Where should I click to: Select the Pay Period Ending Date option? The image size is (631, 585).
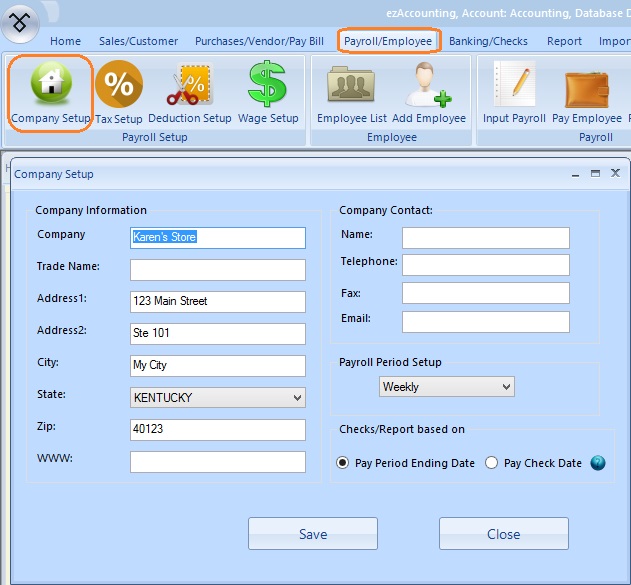pyautogui.click(x=343, y=463)
